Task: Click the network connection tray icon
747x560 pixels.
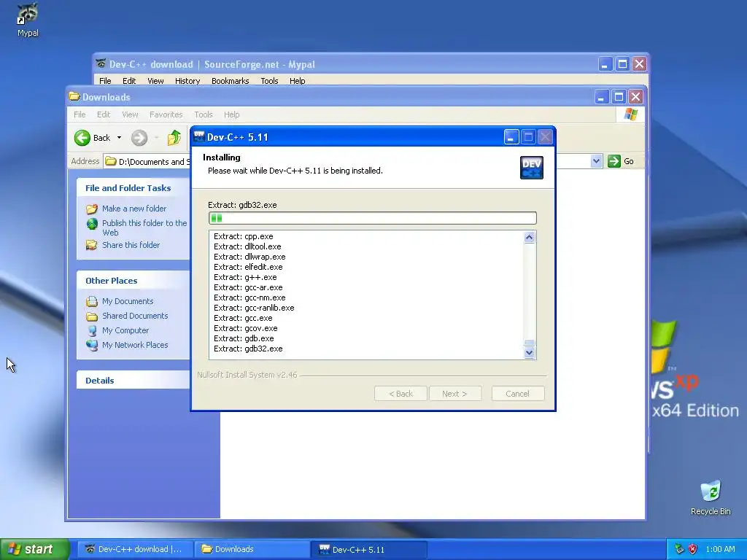Action: tap(679, 549)
